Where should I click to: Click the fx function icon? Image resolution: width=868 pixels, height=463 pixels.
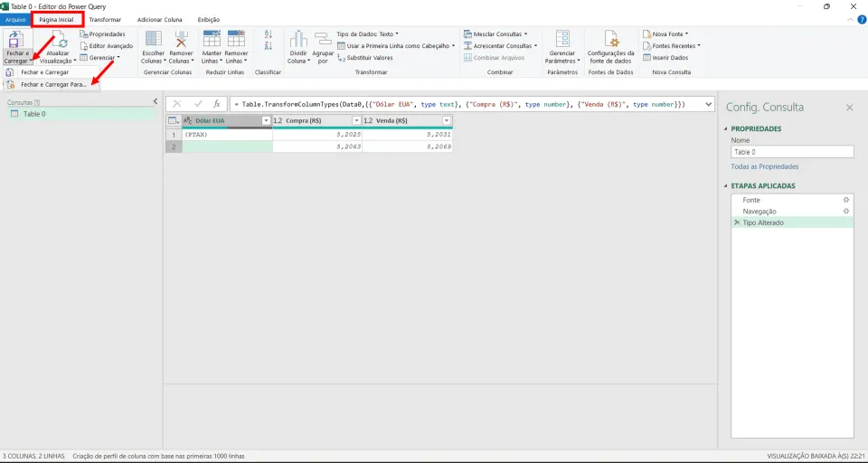217,104
